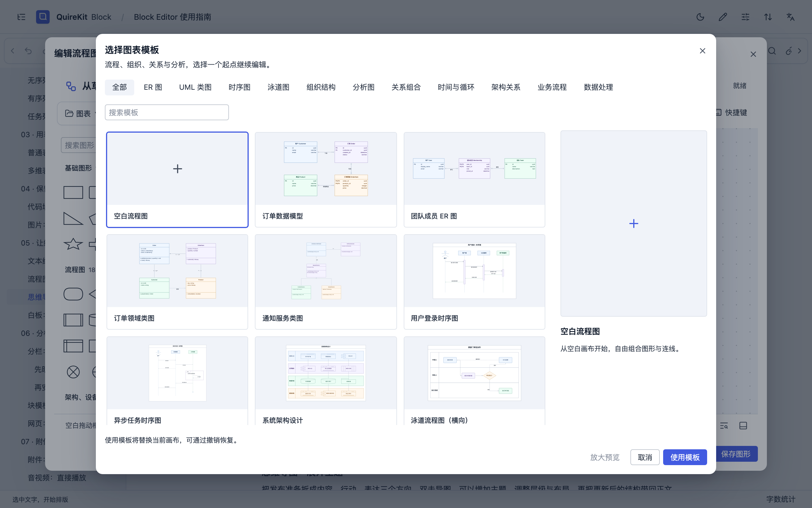This screenshot has width=812, height=508.
Task: Click the 取消 button
Action: [x=645, y=457]
